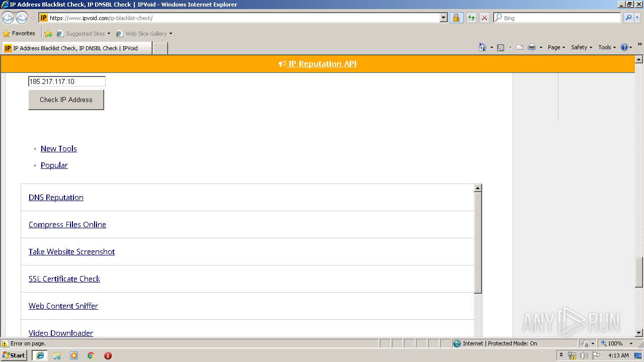Click Add to Favorites Bar icon
This screenshot has width=644, height=362.
[48, 34]
